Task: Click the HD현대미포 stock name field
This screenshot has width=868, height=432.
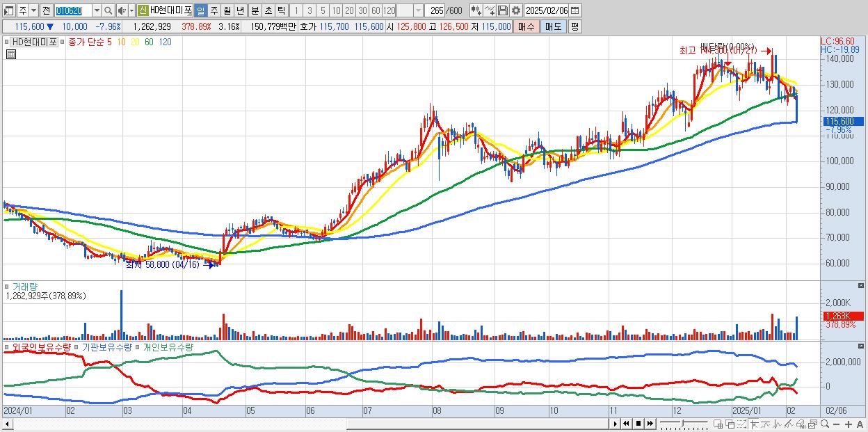Action: (x=170, y=10)
